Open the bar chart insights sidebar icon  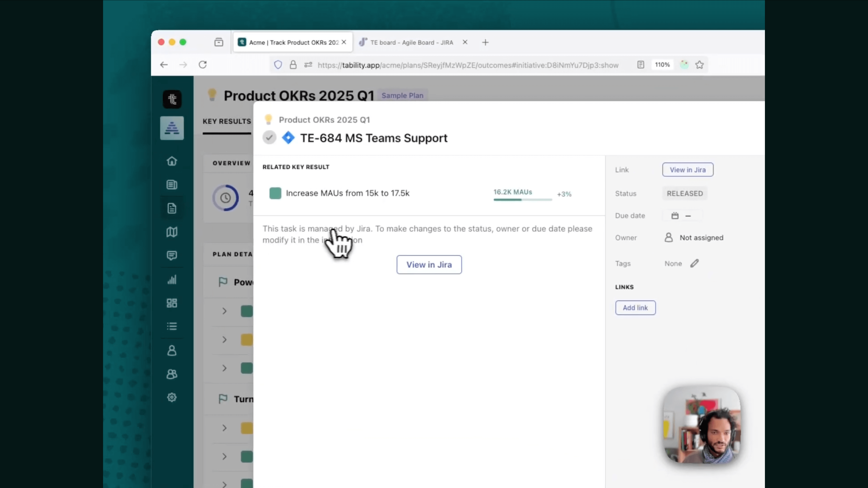coord(172,279)
